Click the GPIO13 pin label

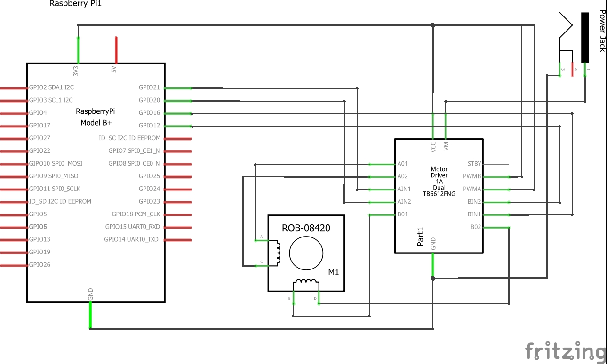click(x=40, y=239)
